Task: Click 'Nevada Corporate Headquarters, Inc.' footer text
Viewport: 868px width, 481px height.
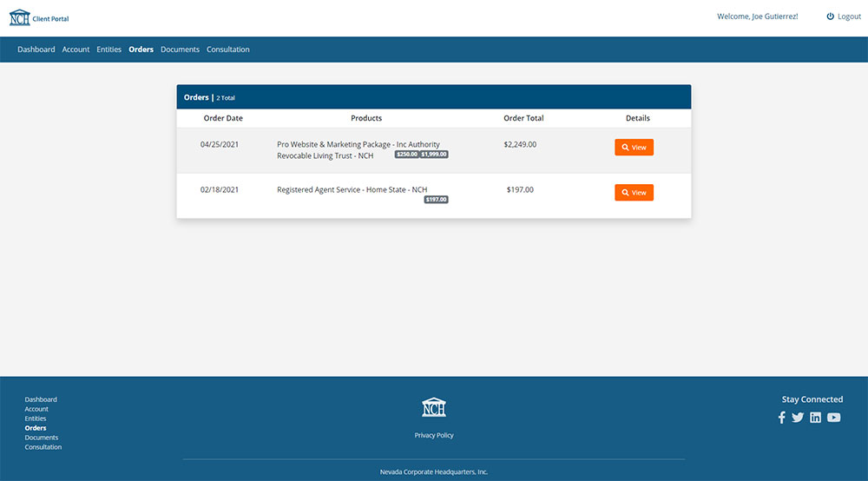Action: [434, 472]
